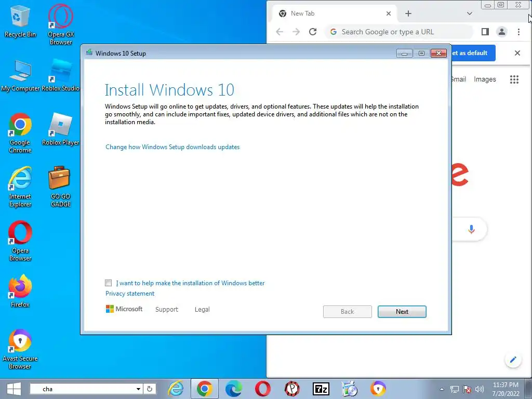This screenshot has height=399, width=532.
Task: Open a new Chrome tab with plus
Action: pos(408,14)
